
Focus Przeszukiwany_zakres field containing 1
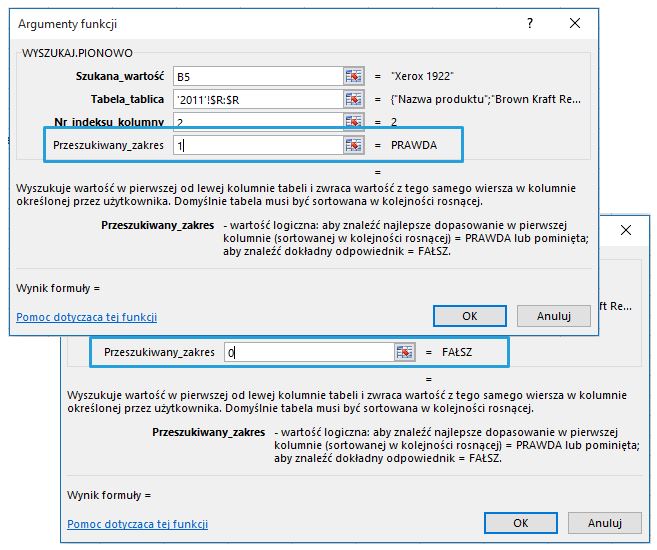coord(257,146)
